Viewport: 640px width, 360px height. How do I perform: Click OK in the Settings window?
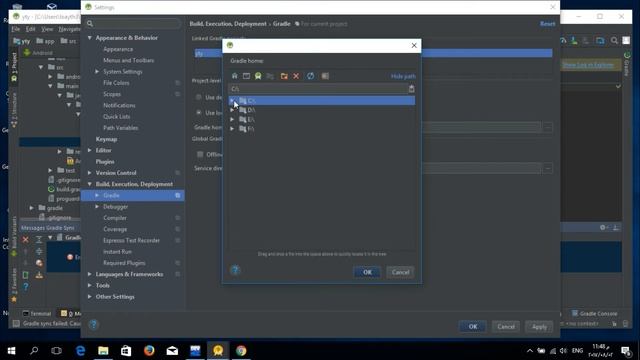click(x=473, y=327)
